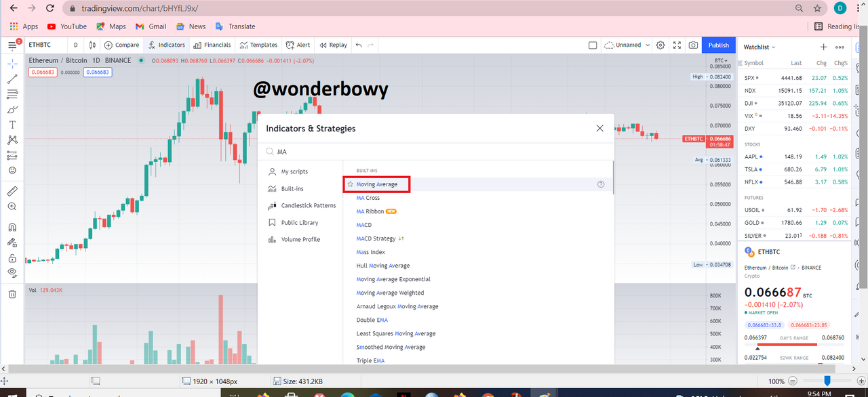Click the trash Remove Drawings icon
Image resolution: width=868 pixels, height=397 pixels.
[12, 294]
